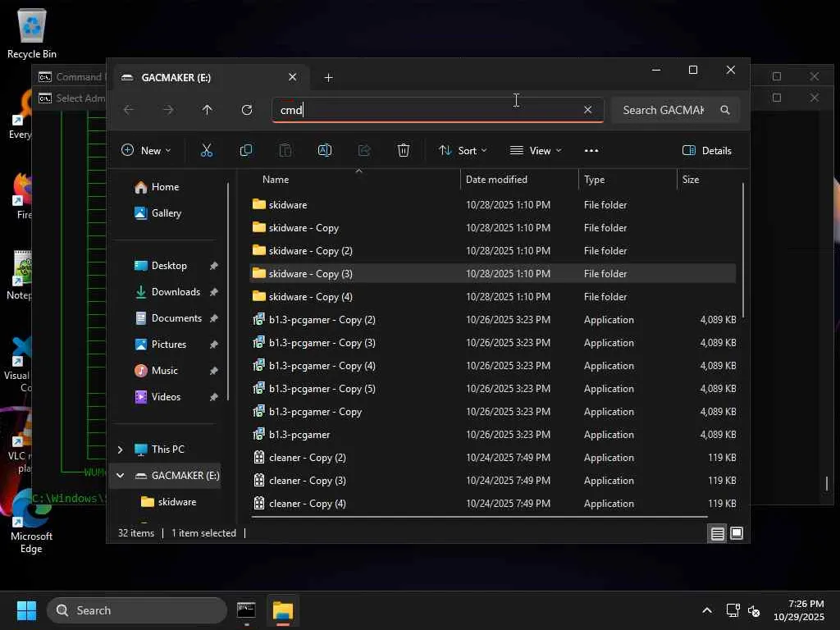The width and height of the screenshot is (840, 630).
Task: Clear the address bar text
Action: click(x=587, y=110)
